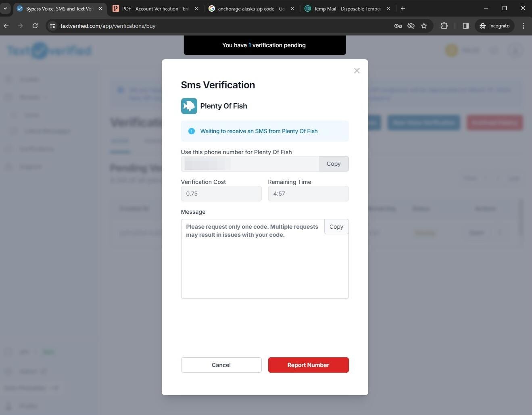Open the Extensions puzzle icon
Viewport: 532px width, 415px height.
click(444, 26)
